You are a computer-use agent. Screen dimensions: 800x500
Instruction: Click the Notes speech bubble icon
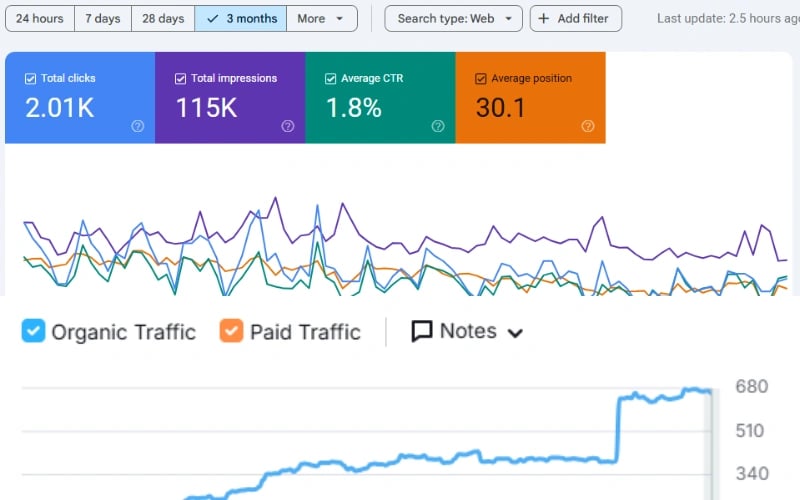pyautogui.click(x=422, y=331)
